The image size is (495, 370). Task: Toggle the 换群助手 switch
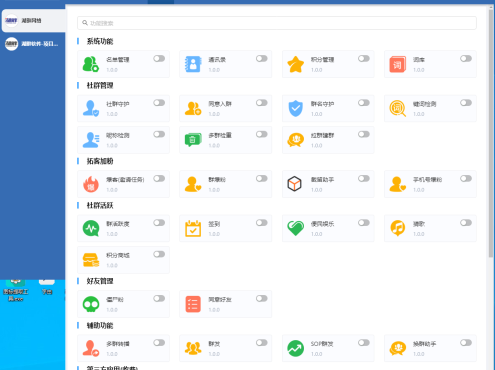[466, 343]
